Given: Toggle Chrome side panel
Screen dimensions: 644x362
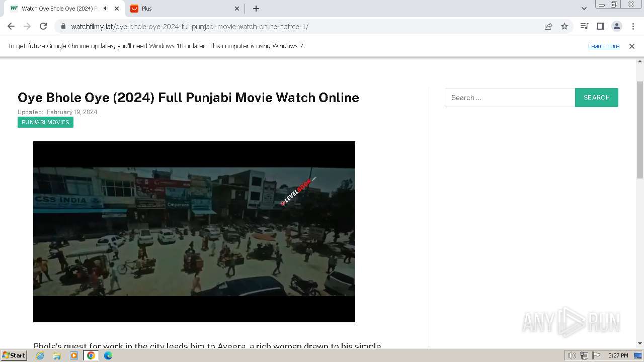Looking at the screenshot, I should 600,26.
